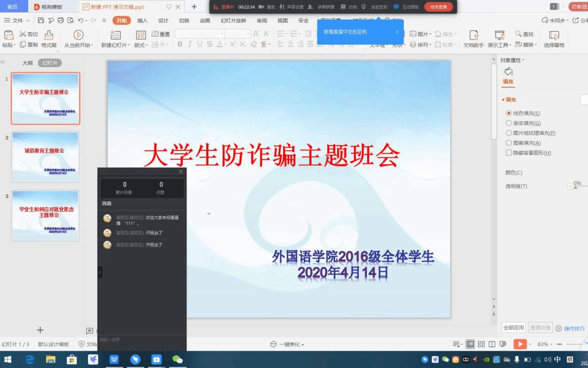Viewport: 588px width, 368px height.
Task: Click the orange slideshow play button in status bar
Action: [520, 344]
